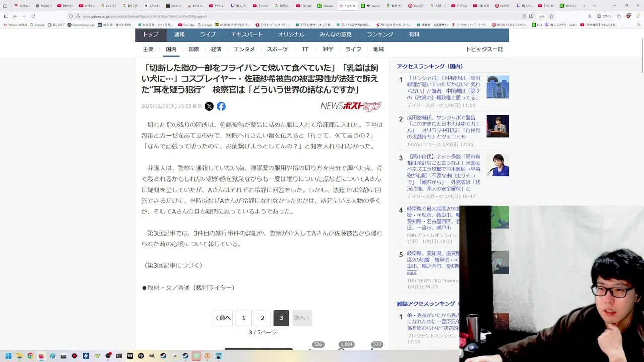The image size is (644, 362).
Task: Open ranking #1 サンジャポ article link
Action: point(444,88)
